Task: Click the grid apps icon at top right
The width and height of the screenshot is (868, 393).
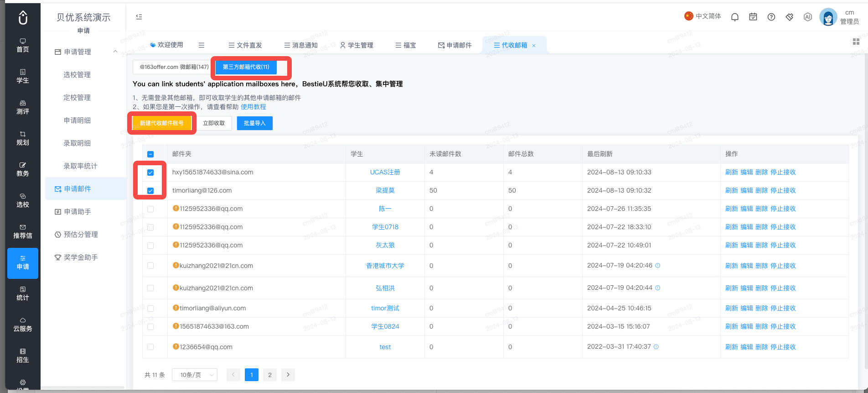Action: 856,42
